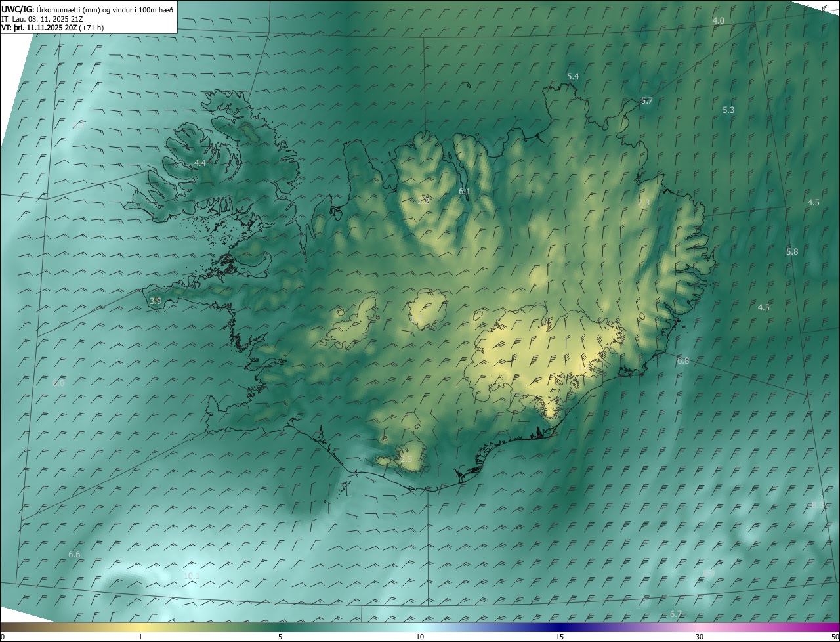The width and height of the screenshot is (840, 642).
Task: Click the 2.3 value label on the map
Action: pyautogui.click(x=644, y=203)
